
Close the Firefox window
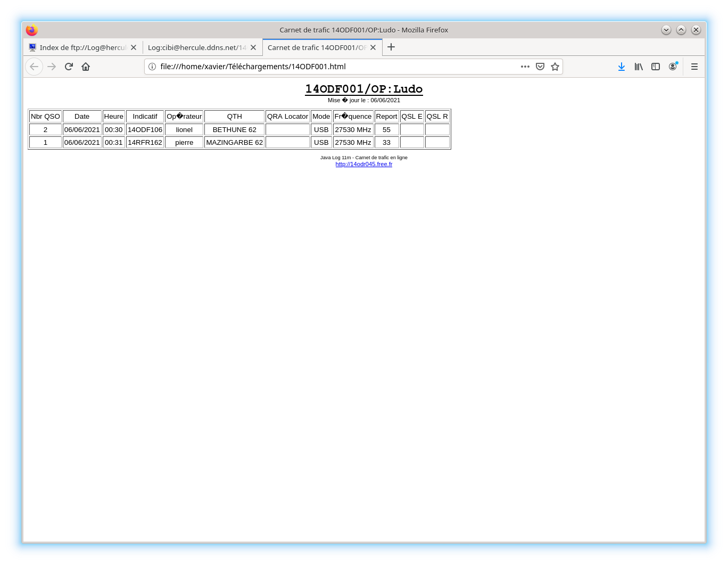point(696,30)
